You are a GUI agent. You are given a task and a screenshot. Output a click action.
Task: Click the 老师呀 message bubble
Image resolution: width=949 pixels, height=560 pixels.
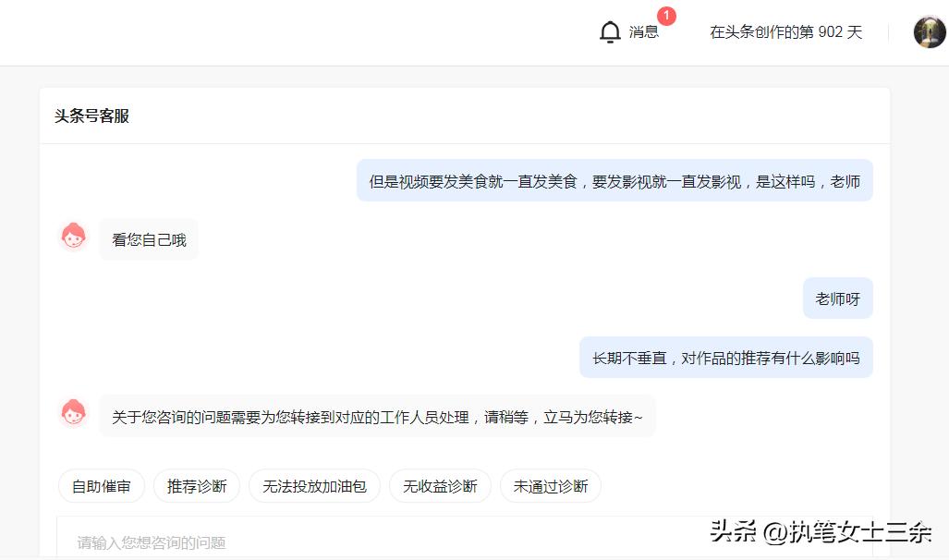[x=836, y=298]
